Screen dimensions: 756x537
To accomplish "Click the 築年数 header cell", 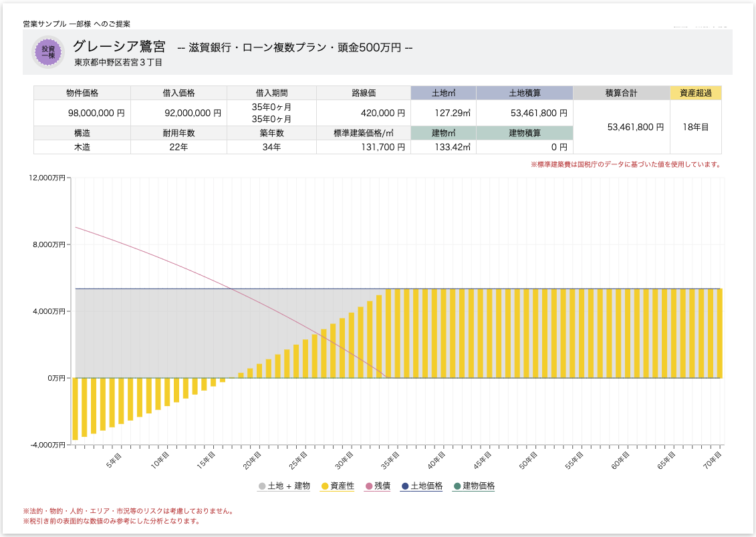I will pyautogui.click(x=271, y=133).
